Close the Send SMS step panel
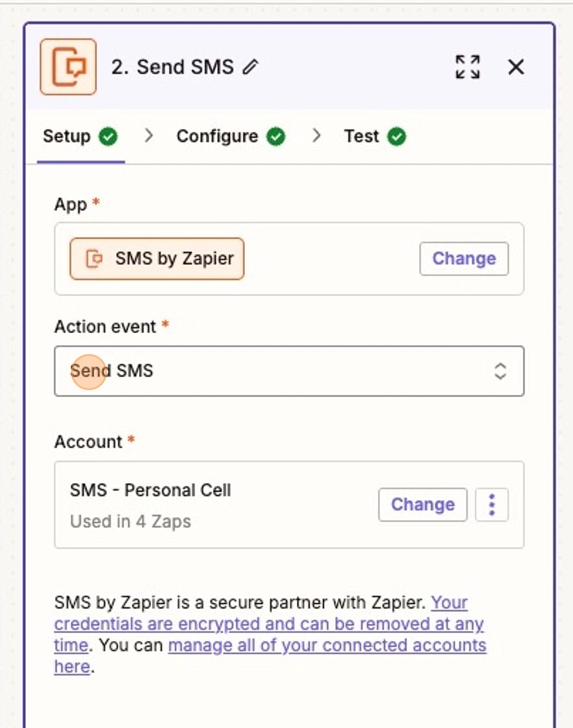573x728 pixels. (x=515, y=67)
